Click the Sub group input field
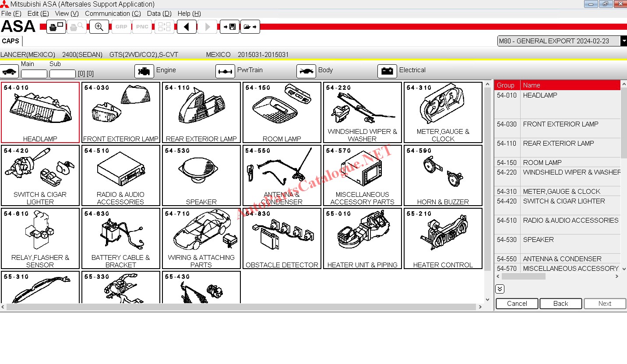This screenshot has width=627, height=364. [63, 74]
